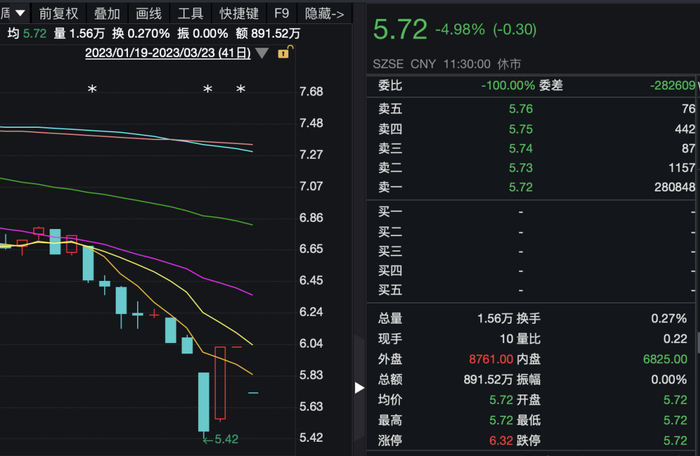Click the large 5.72 current price
The height and width of the screenshot is (456, 700).
(399, 29)
